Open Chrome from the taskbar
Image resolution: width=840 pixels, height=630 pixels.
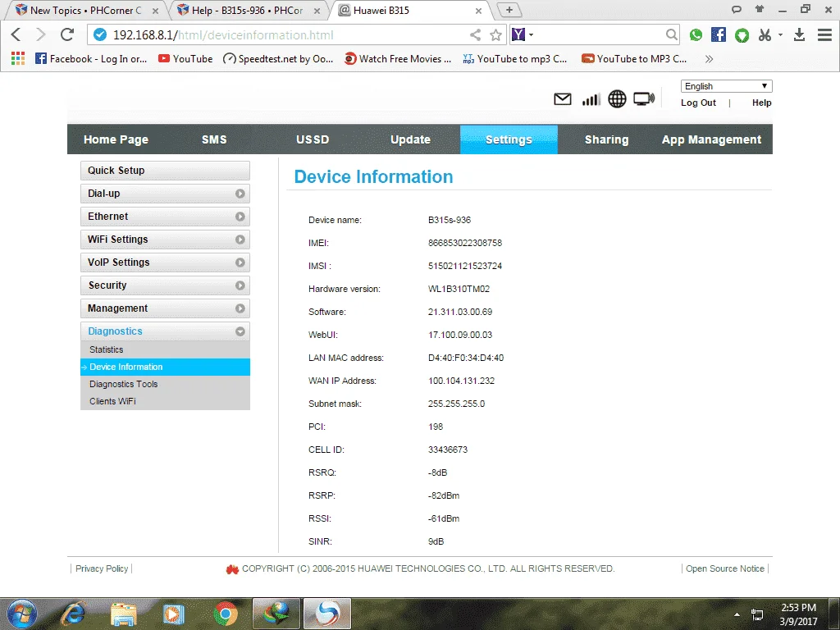(226, 614)
